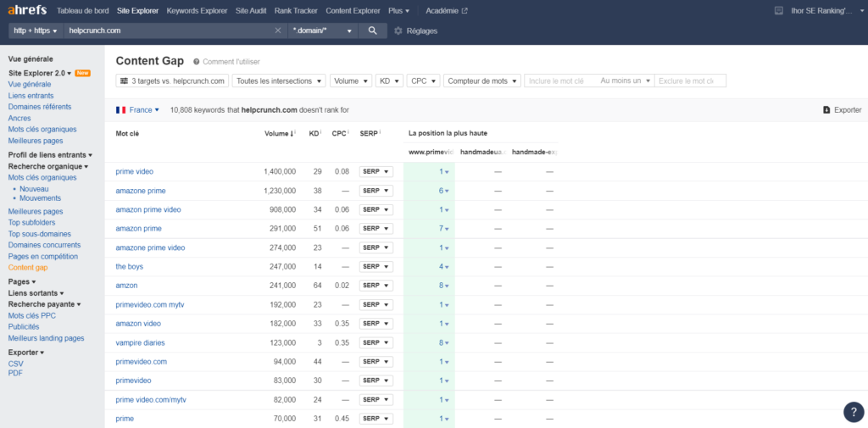Image resolution: width=868 pixels, height=428 pixels.
Task: Open Domaines référents in sidebar
Action: 40,107
